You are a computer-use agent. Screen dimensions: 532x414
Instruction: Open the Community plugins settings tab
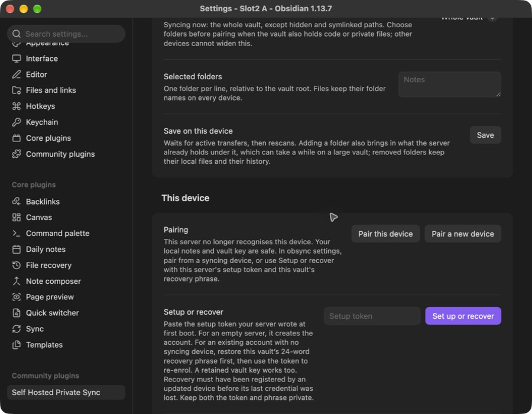66,154
